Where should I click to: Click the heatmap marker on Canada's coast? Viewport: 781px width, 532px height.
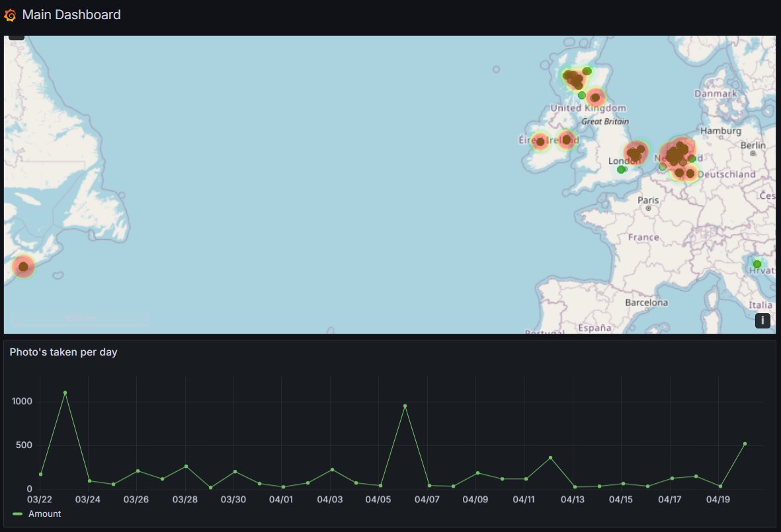(23, 267)
